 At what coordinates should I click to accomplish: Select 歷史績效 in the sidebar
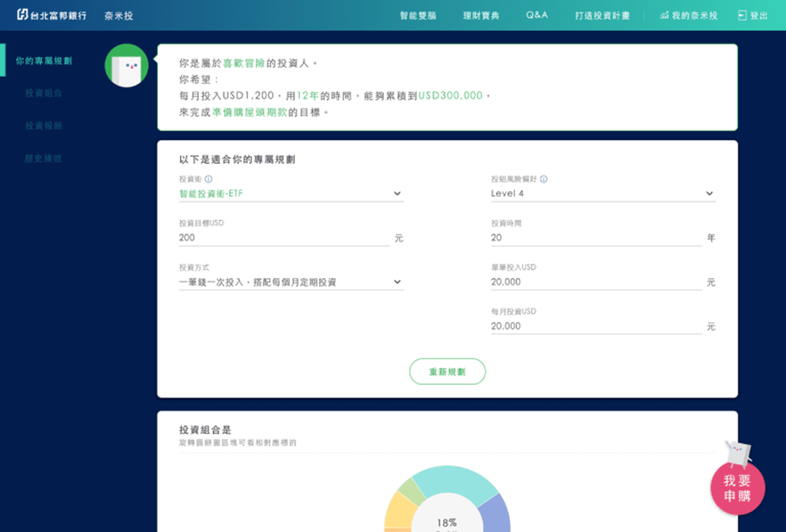(x=43, y=159)
